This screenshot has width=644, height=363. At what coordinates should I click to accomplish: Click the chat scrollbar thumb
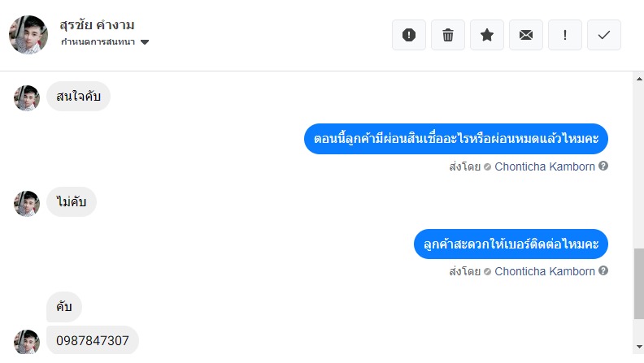tap(638, 283)
